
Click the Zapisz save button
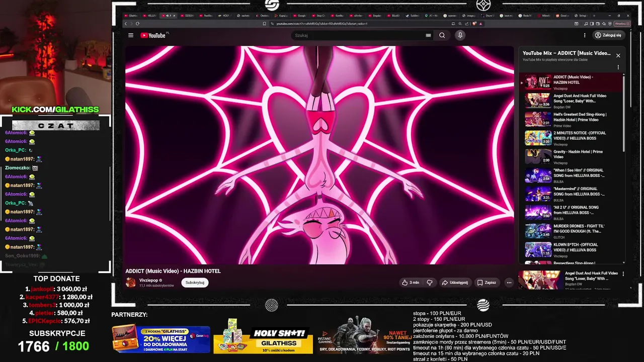click(487, 283)
